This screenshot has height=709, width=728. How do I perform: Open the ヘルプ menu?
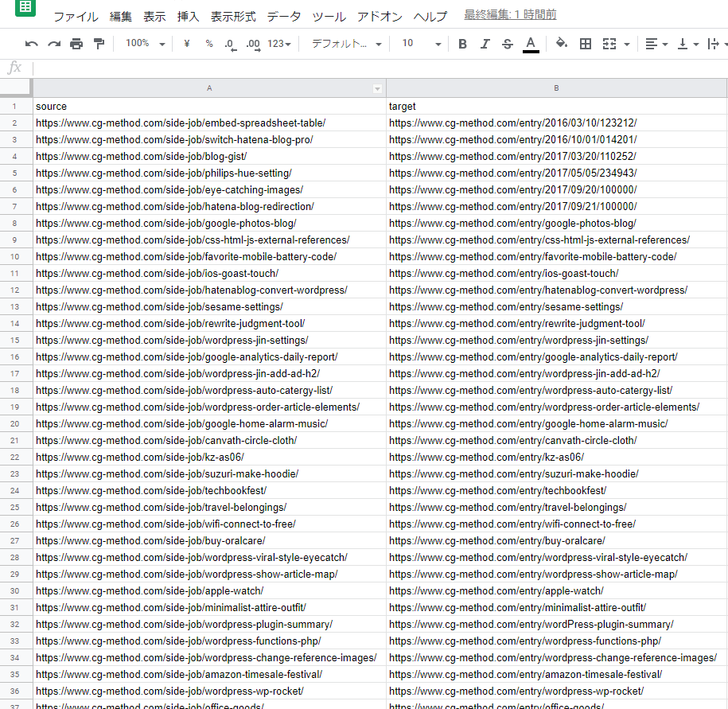430,17
